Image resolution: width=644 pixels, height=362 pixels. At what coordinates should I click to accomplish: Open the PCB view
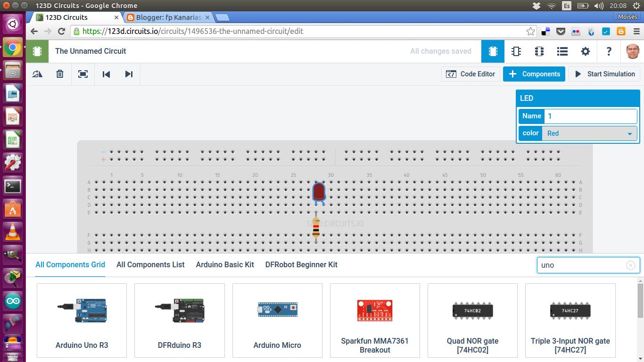pyautogui.click(x=539, y=51)
